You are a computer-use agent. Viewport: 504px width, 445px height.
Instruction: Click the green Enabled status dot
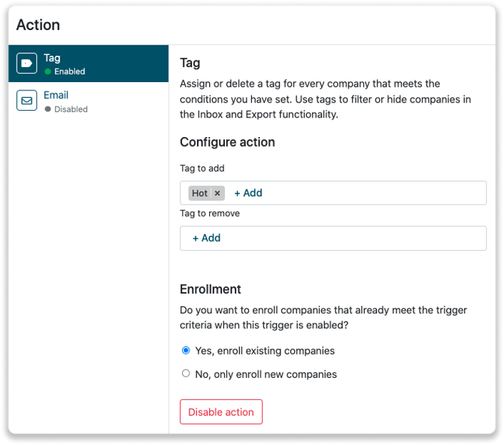pos(47,72)
